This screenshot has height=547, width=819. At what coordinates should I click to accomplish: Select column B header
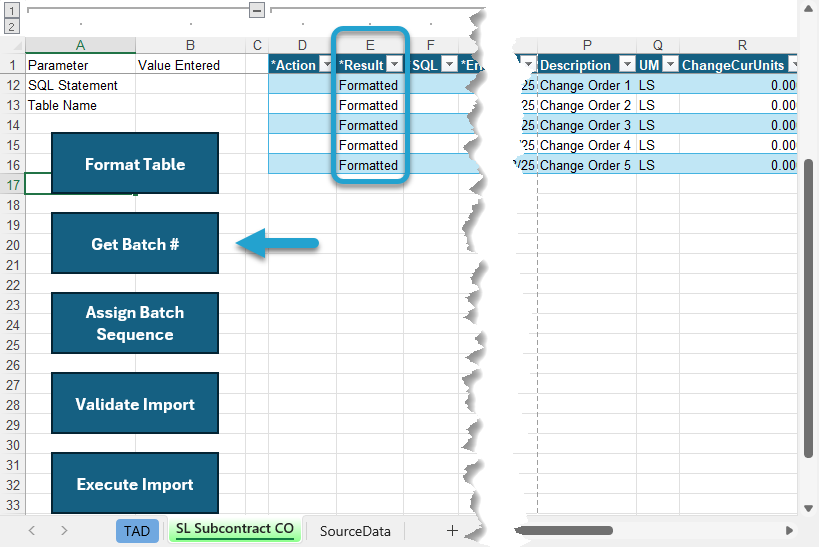[191, 45]
